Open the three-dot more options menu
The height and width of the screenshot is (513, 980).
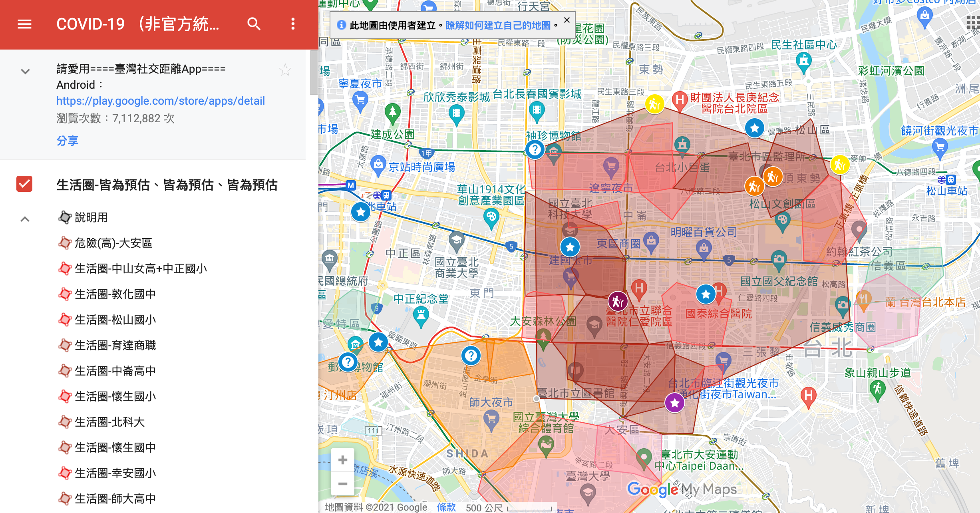(x=293, y=24)
